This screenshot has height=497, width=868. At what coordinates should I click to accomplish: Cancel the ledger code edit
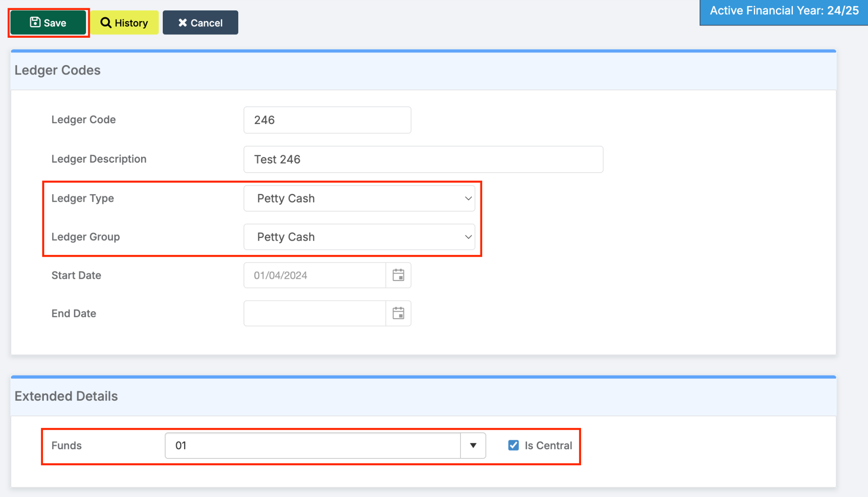[200, 23]
